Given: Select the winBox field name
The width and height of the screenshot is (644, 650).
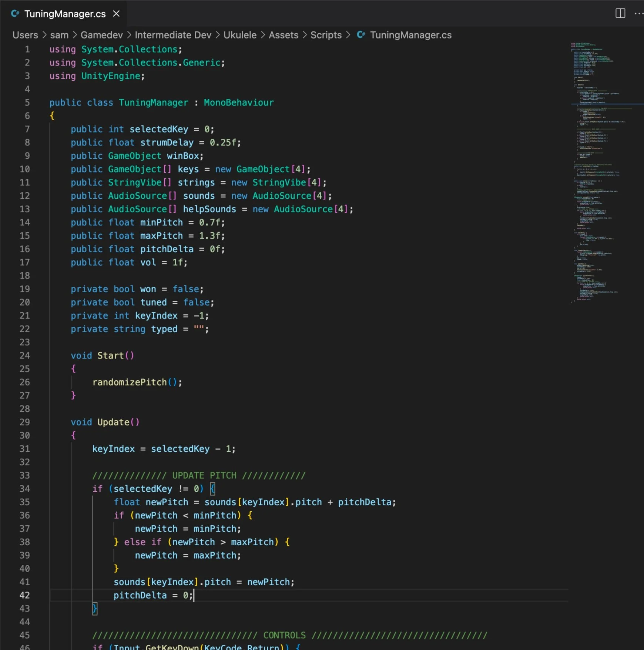Looking at the screenshot, I should pyautogui.click(x=183, y=156).
